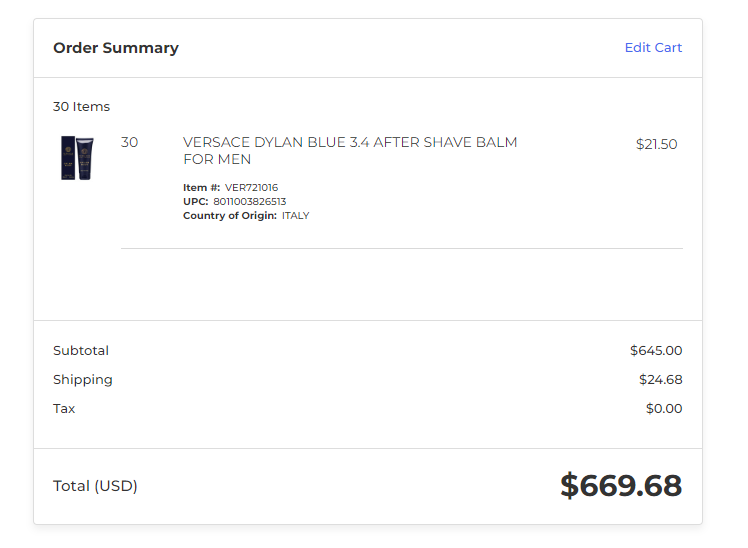Click the $24.68 shipping amount
Image resolution: width=748 pixels, height=548 pixels.
pyautogui.click(x=661, y=380)
